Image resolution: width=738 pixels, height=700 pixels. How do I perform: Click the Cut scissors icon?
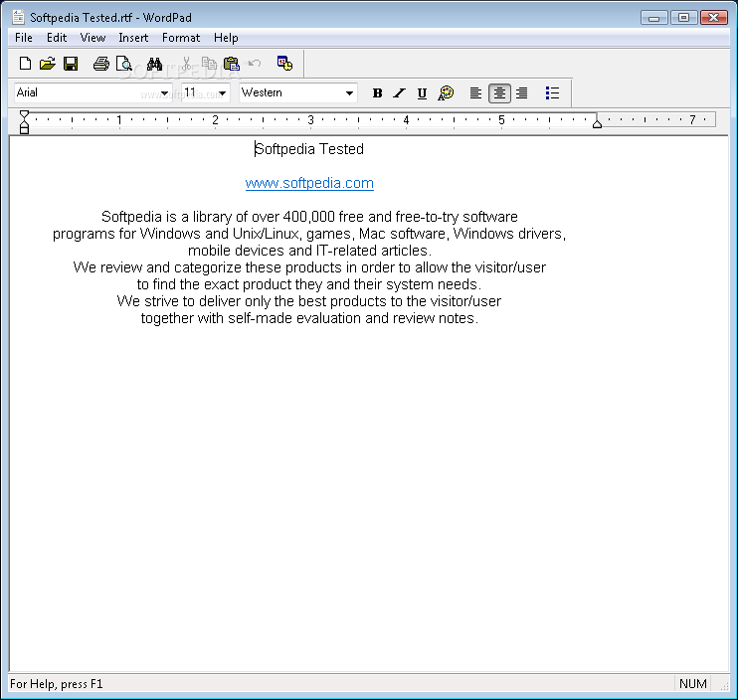click(186, 64)
